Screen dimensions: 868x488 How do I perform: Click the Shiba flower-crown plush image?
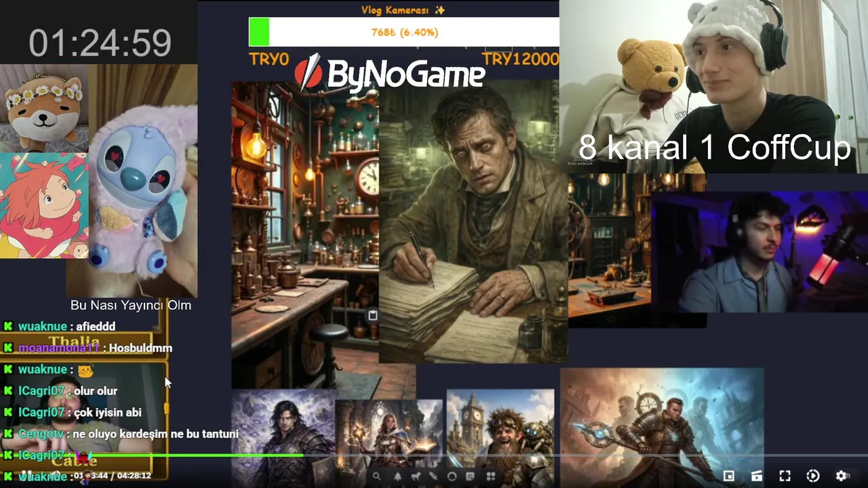pyautogui.click(x=44, y=108)
